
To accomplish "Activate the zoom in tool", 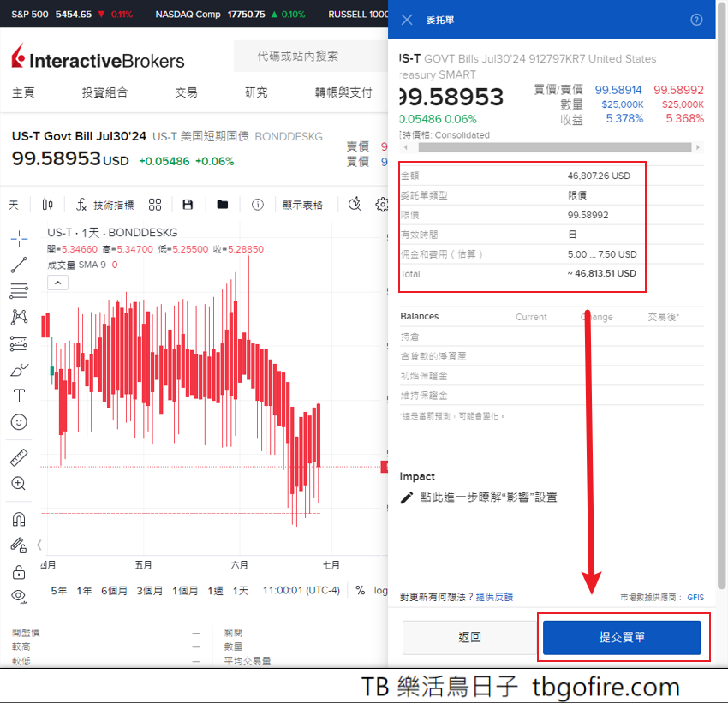I will [19, 484].
